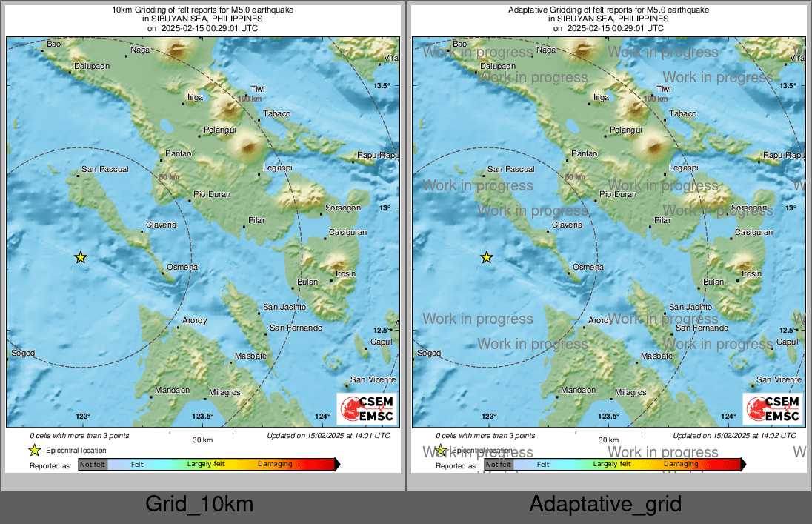Viewport: 812px width, 524px height.
Task: Click the "Felt" blue section of left colorbar
Action: [x=137, y=465]
